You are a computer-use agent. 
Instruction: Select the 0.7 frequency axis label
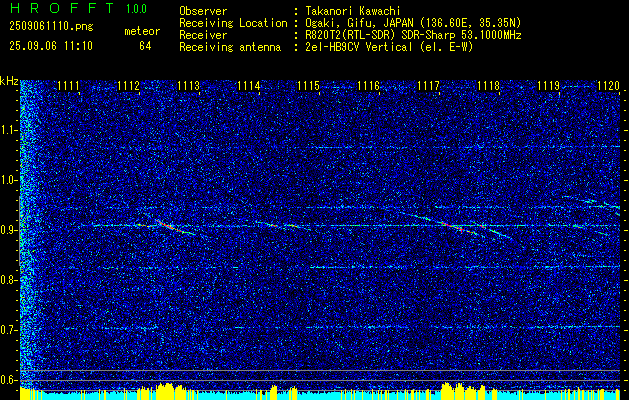pyautogui.click(x=9, y=330)
